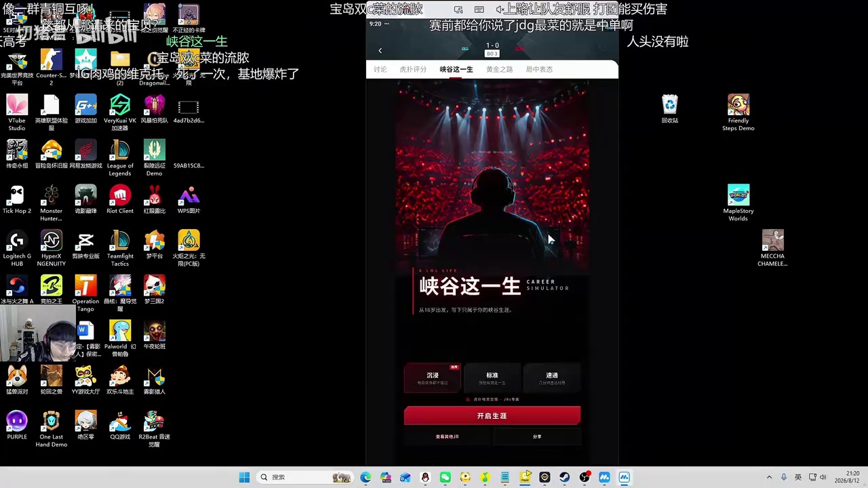Screen dimensions: 868x488
Task: Open the 局中表态 tab
Action: tap(539, 69)
